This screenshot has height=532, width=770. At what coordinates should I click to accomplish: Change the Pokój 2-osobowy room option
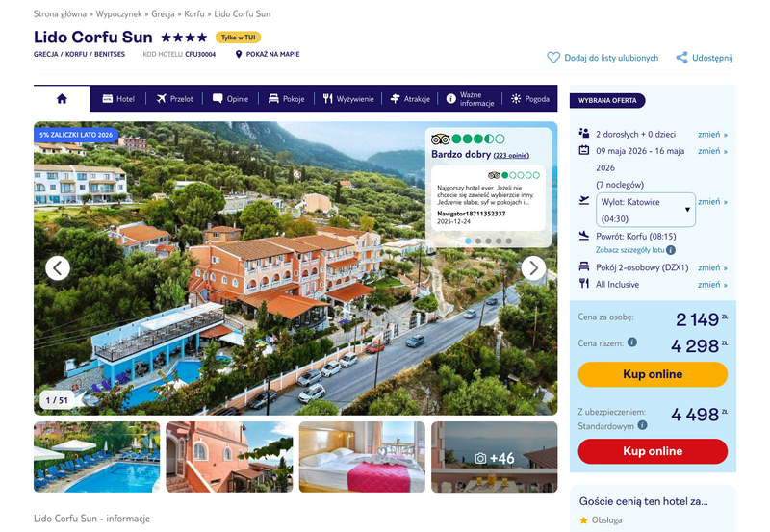pyautogui.click(x=712, y=267)
